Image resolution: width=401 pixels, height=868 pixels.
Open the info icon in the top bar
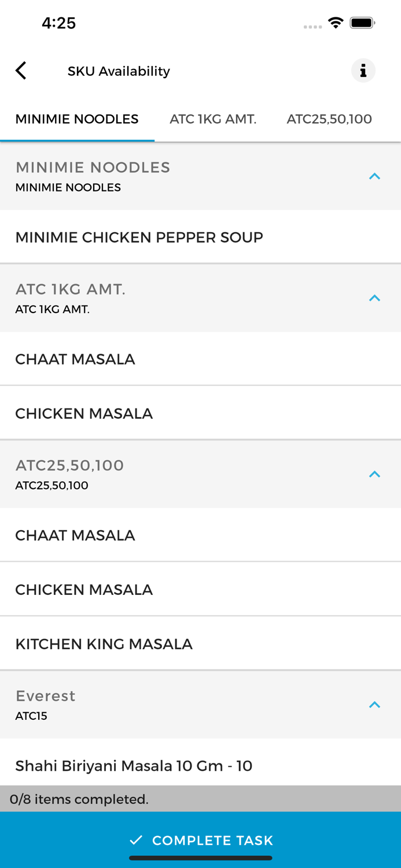pos(363,70)
